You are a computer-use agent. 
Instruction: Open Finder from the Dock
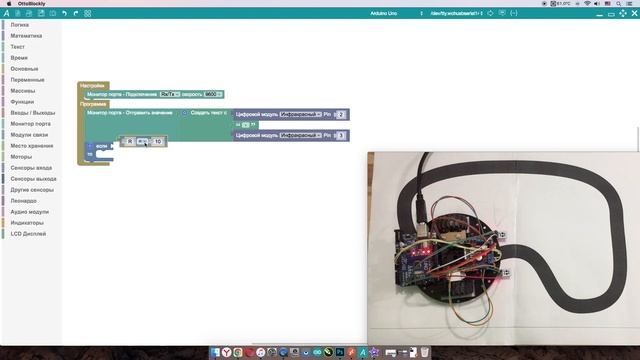215,352
